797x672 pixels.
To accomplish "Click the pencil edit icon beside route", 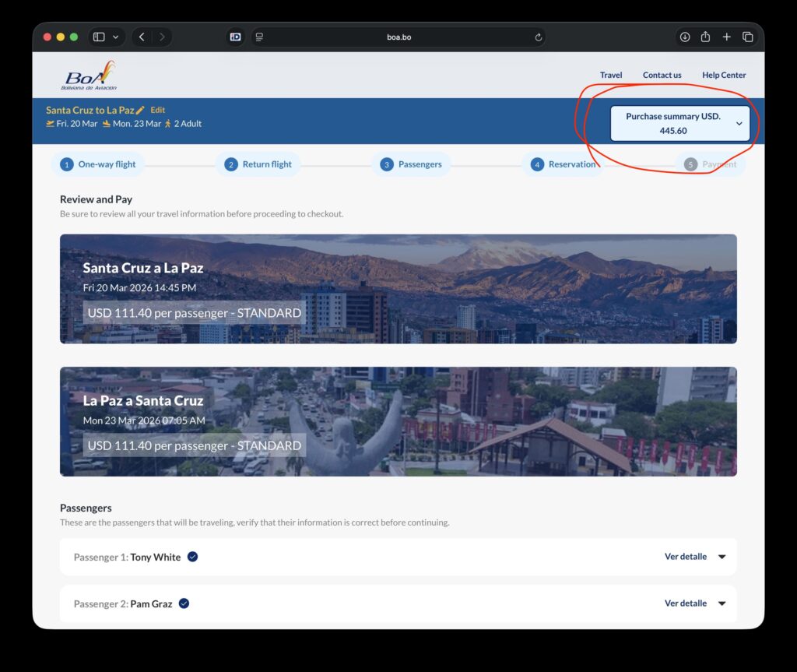I will [x=140, y=111].
